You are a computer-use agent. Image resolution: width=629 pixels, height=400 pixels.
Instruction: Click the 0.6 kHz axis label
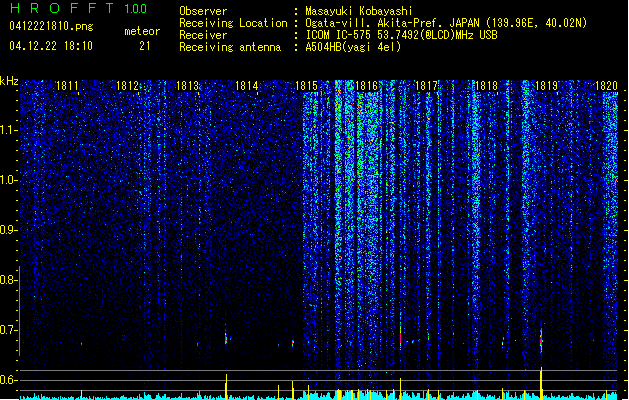pyautogui.click(x=8, y=380)
